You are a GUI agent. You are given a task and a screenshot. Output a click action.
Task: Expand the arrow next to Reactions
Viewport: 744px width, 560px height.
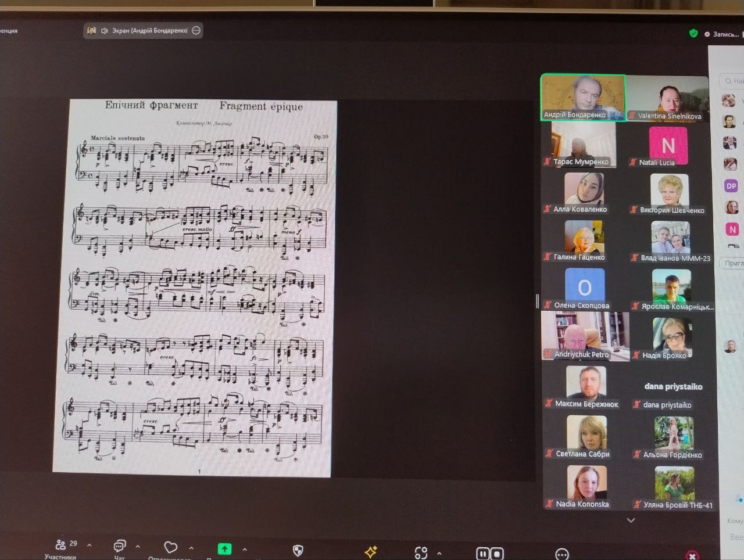tap(191, 548)
